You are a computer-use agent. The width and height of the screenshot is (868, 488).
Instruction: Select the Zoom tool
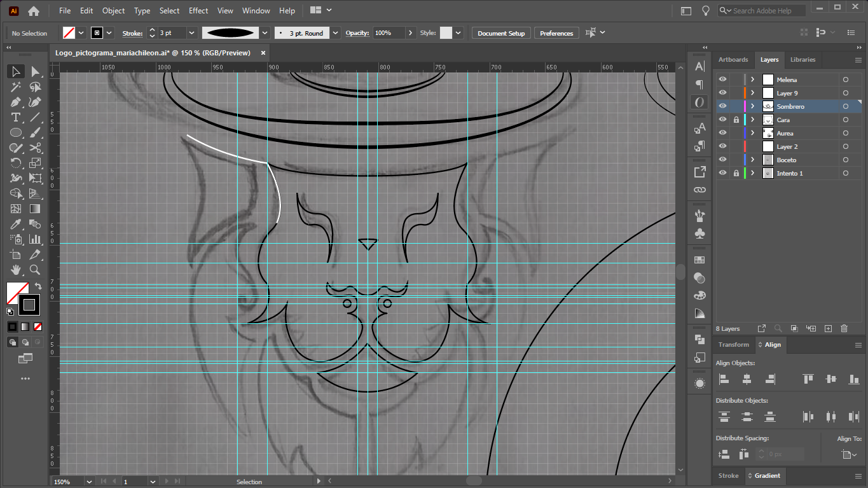tap(36, 270)
